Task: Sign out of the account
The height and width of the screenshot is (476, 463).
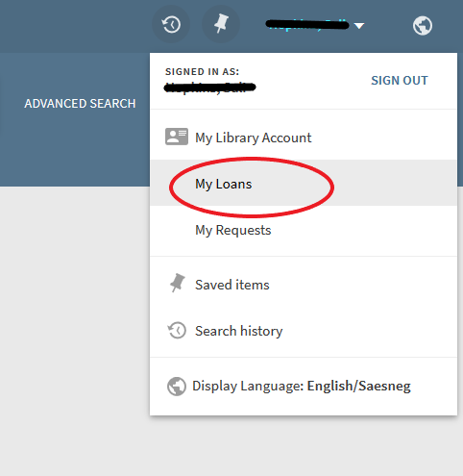Action: tap(400, 81)
